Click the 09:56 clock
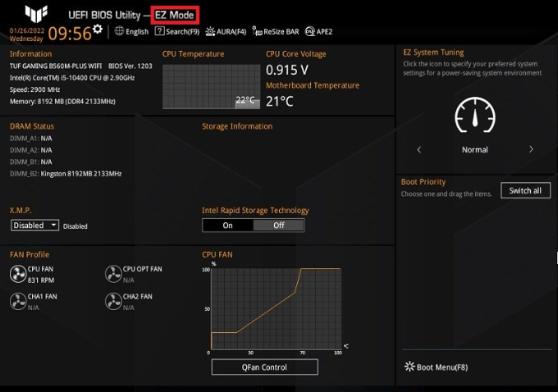This screenshot has width=558, height=392. pyautogui.click(x=70, y=34)
